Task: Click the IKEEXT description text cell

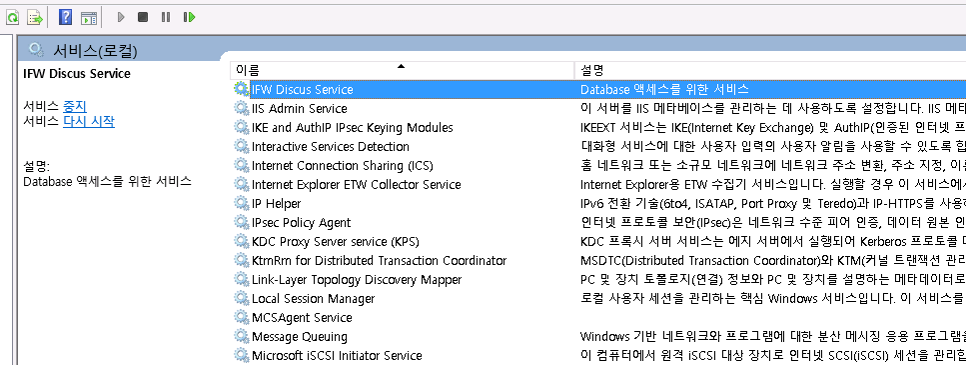Action: [x=773, y=128]
